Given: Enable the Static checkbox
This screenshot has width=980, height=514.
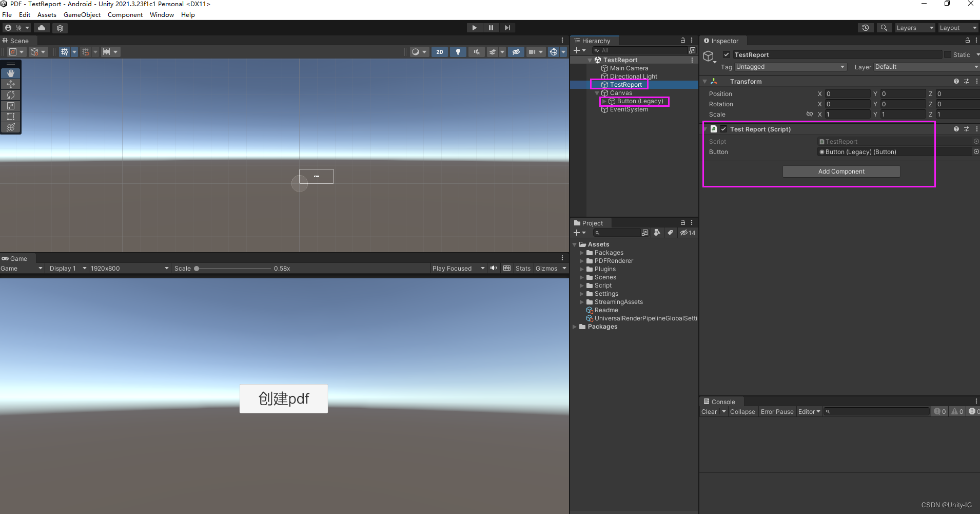Looking at the screenshot, I should point(947,54).
